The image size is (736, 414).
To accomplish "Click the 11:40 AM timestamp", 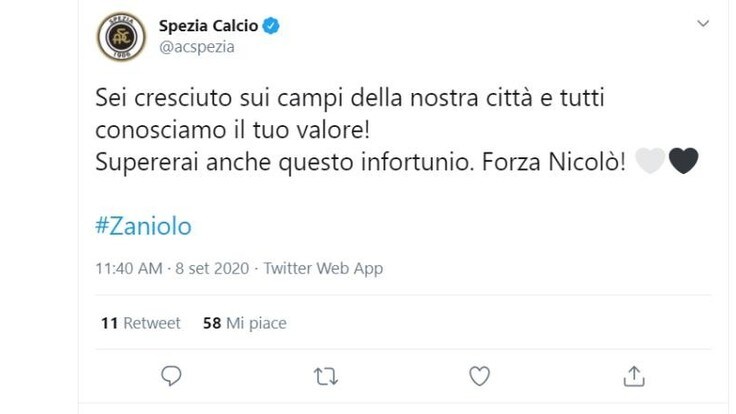I will click(x=129, y=268).
